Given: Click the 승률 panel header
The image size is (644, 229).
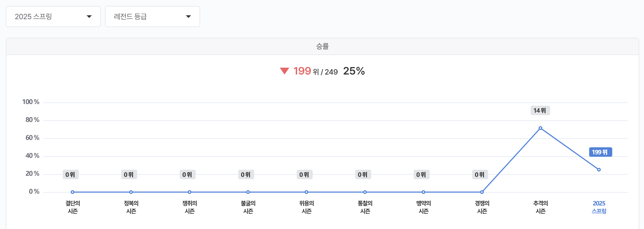Looking at the screenshot, I should [322, 46].
